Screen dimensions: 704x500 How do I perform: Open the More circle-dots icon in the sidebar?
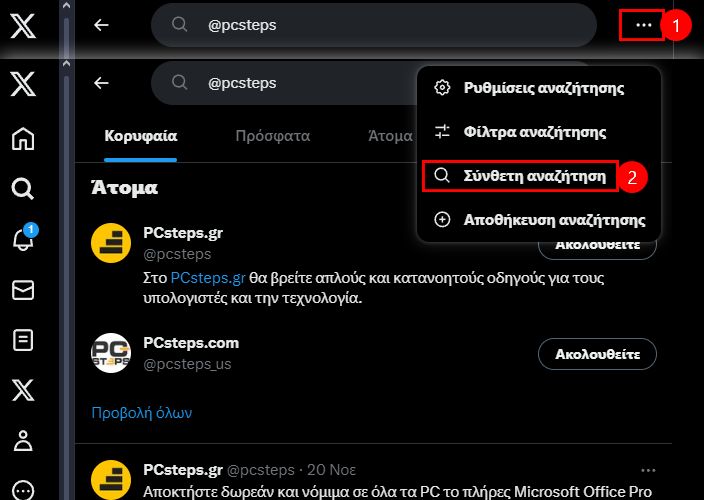tap(23, 491)
